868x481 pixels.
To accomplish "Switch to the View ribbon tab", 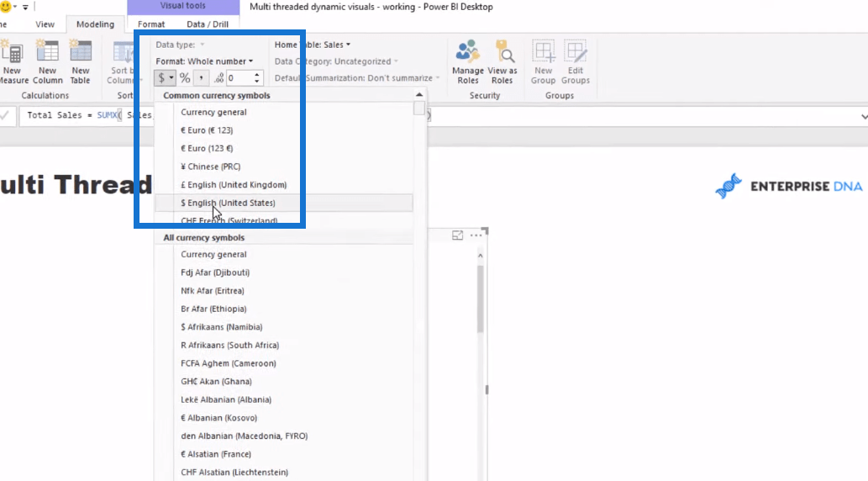I will (45, 24).
